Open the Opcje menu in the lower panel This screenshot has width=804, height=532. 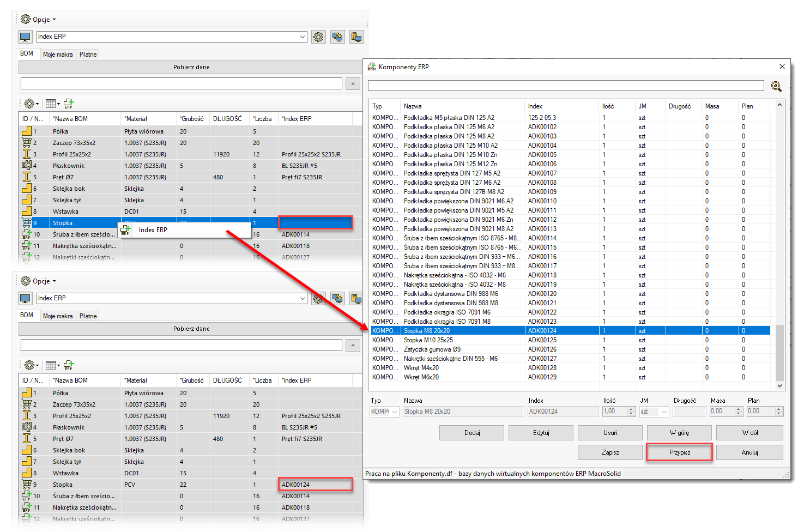[38, 281]
